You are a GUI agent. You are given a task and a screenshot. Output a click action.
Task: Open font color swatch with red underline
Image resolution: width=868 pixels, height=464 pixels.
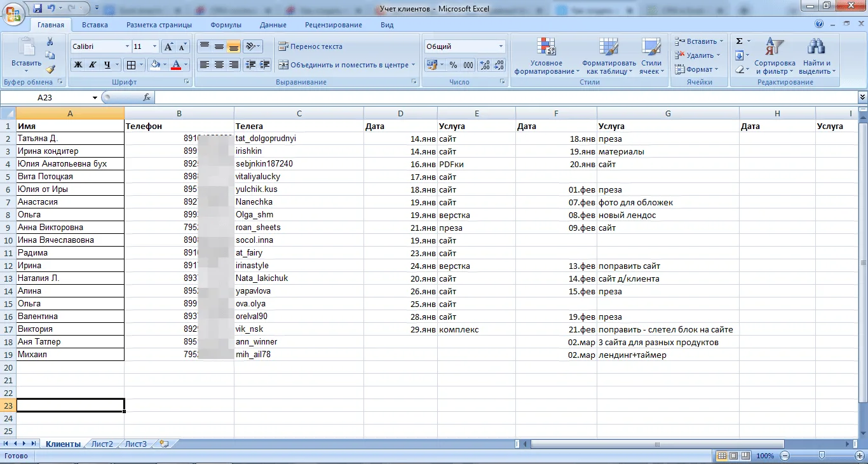click(x=175, y=65)
